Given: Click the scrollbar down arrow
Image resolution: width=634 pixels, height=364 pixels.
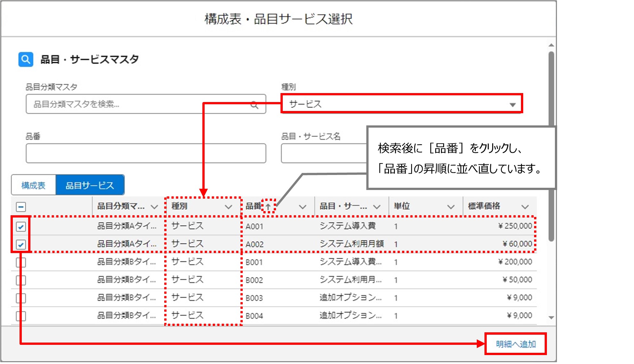Looking at the screenshot, I should [x=551, y=318].
